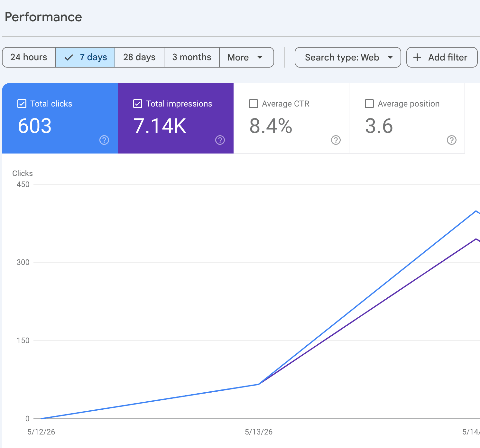Select the 24 hours date range
The image size is (480, 448).
[x=29, y=57]
